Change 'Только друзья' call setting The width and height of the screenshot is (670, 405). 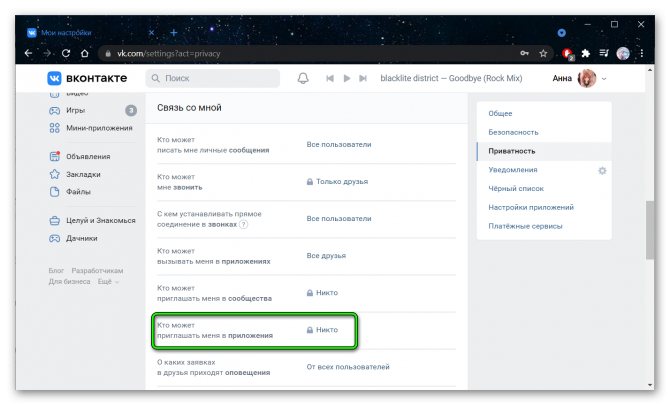(x=341, y=181)
